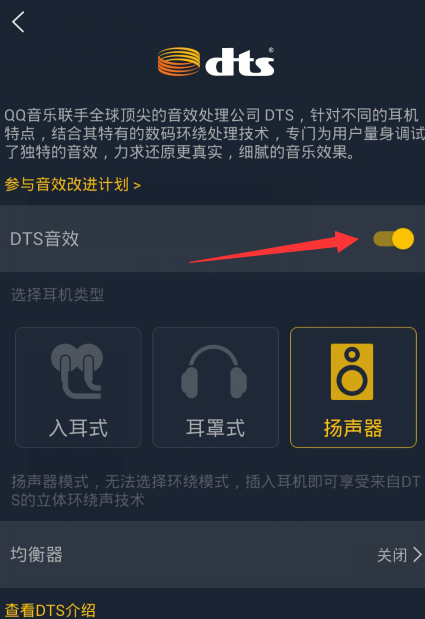Choose the 入耳式 label
The height and width of the screenshot is (619, 425).
pos(78,428)
